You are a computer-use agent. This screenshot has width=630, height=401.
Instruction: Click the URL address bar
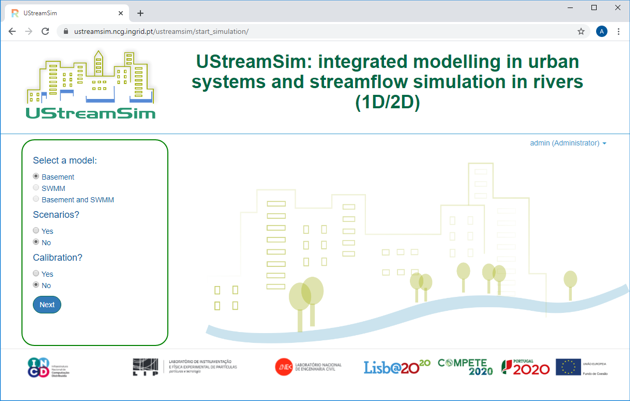pyautogui.click(x=321, y=31)
